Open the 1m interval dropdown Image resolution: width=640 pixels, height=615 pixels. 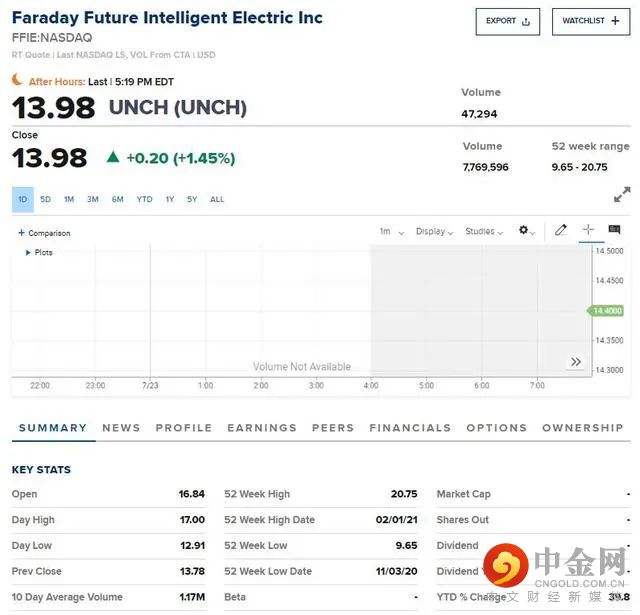pos(391,232)
